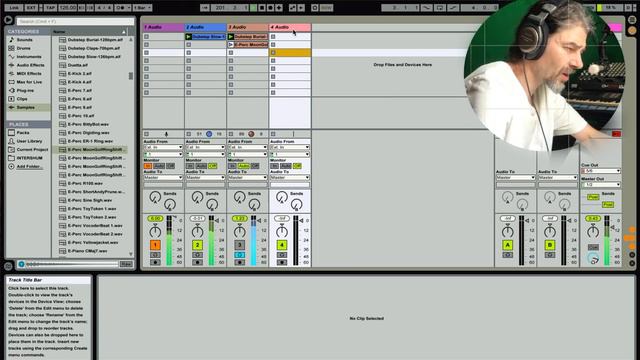640x360 pixels.
Task: Open the Instruments category
Action: [29, 57]
